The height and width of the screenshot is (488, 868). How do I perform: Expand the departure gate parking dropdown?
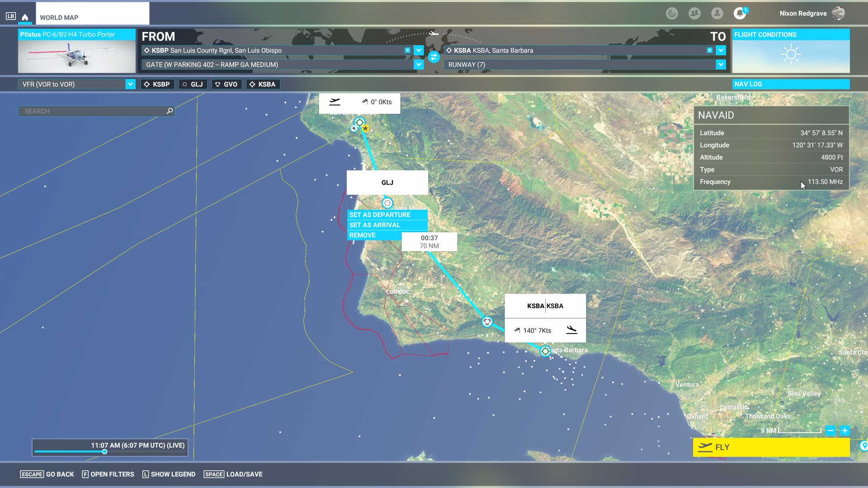click(419, 65)
